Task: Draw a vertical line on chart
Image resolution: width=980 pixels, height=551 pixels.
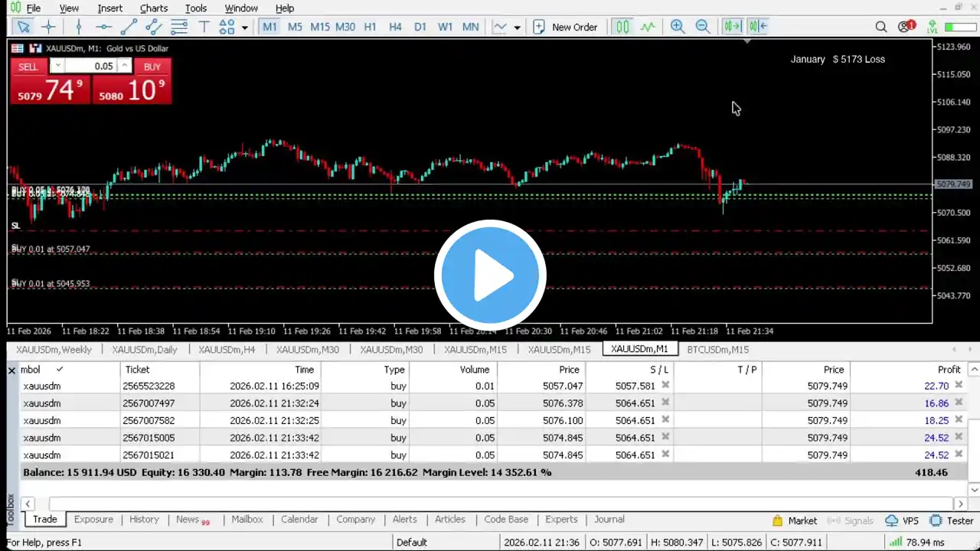Action: [78, 27]
